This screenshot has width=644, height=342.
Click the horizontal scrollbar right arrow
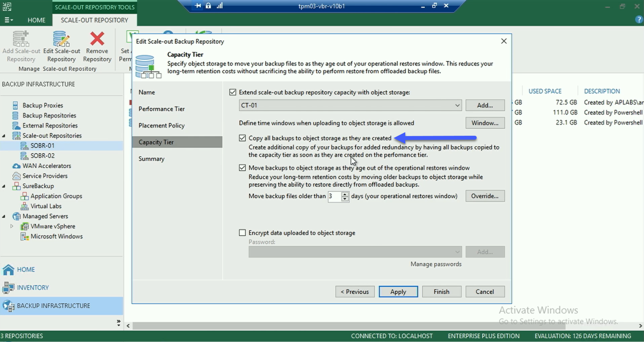coord(641,326)
